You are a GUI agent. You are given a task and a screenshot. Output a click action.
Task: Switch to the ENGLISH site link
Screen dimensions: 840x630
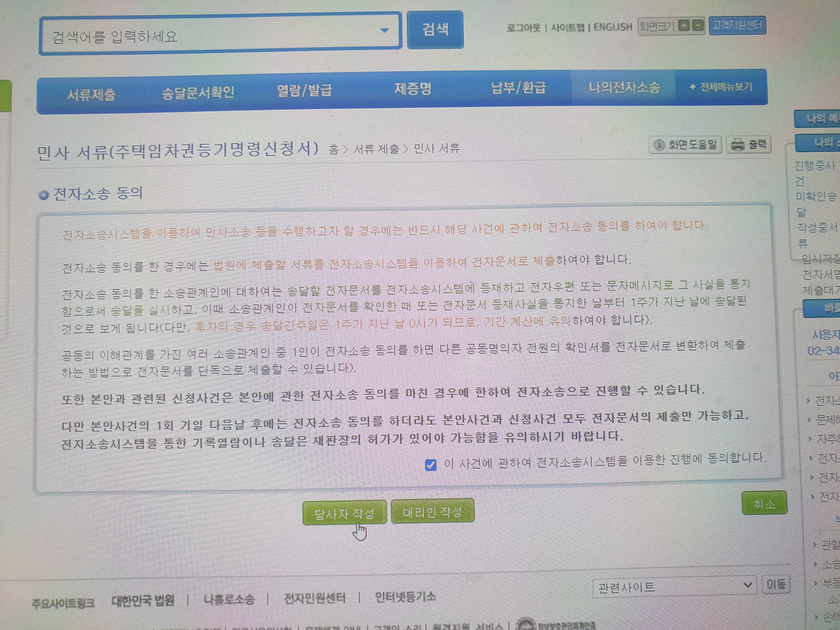(612, 27)
